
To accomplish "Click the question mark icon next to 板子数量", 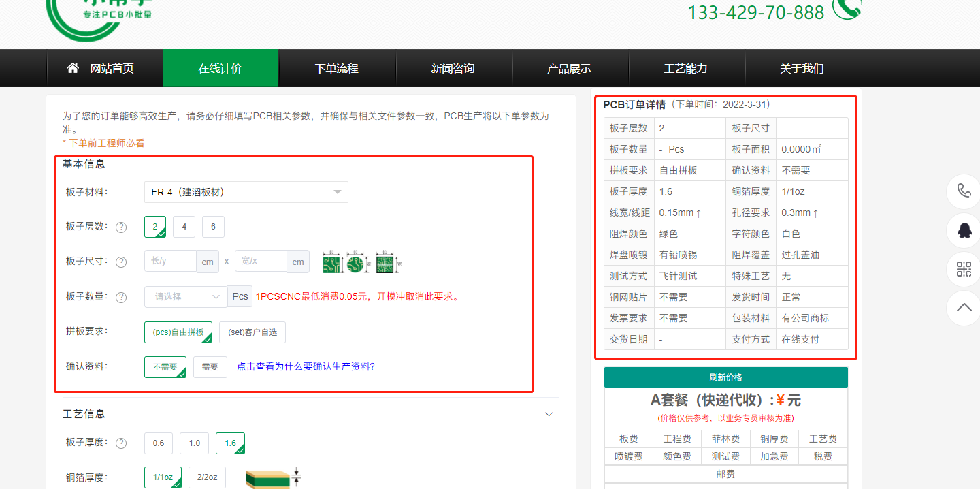I will [121, 297].
